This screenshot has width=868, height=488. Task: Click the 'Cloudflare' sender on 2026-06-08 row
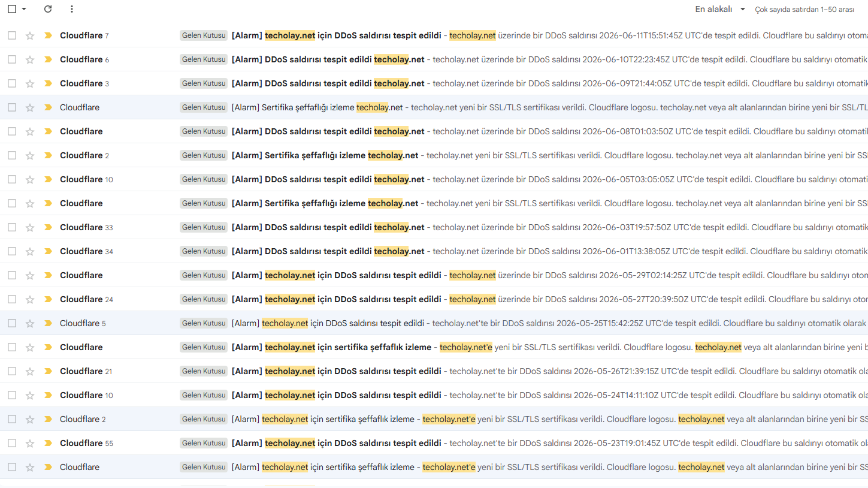coord(81,131)
